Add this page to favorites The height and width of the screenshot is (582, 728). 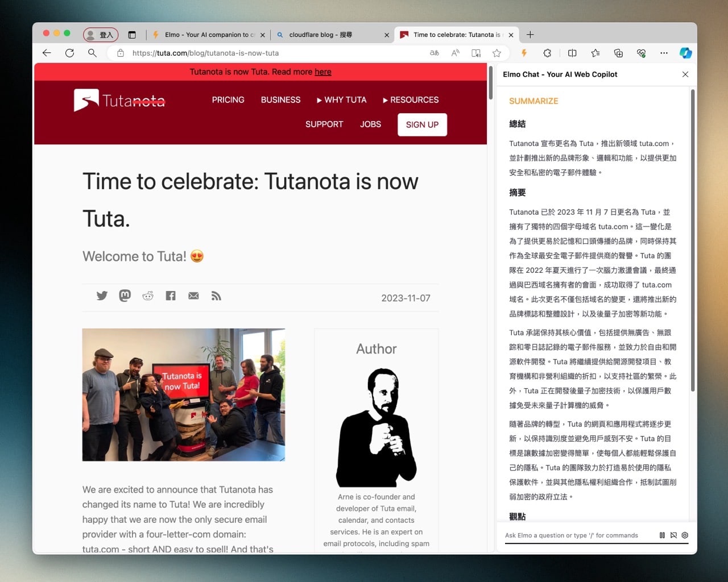point(497,53)
